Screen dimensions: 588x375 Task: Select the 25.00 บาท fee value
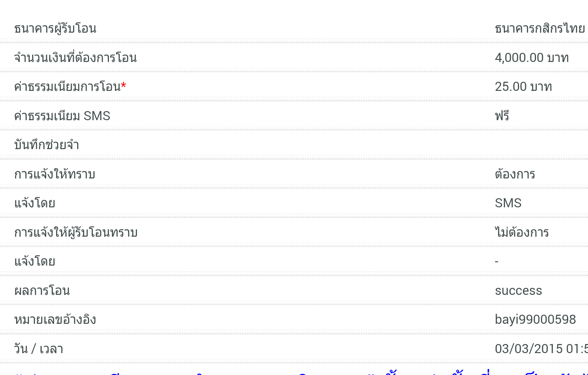coord(523,87)
